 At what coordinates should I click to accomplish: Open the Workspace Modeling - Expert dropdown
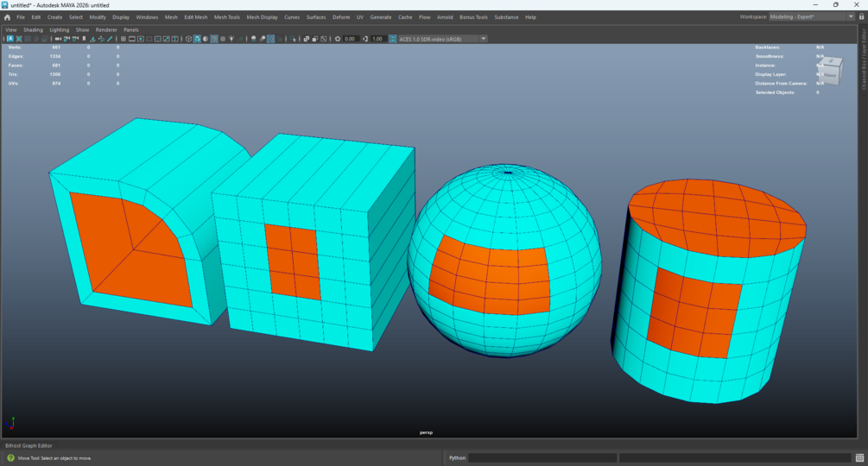(x=812, y=16)
